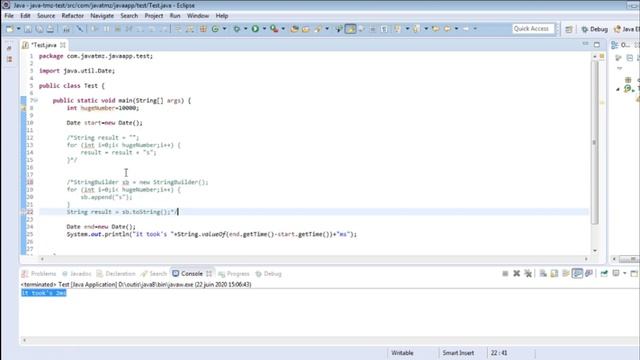This screenshot has width=640, height=360.
Task: Click the New Java Class green C icon
Action: click(x=215, y=29)
